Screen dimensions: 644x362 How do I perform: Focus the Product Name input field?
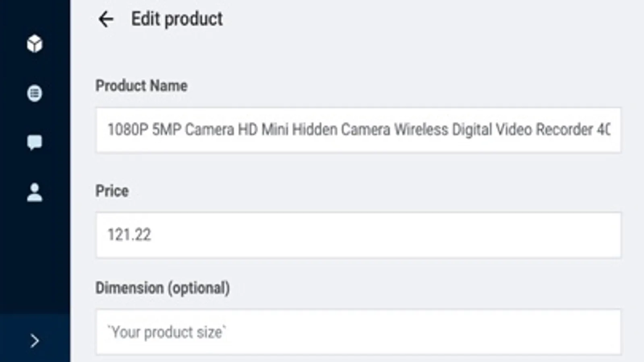click(358, 130)
